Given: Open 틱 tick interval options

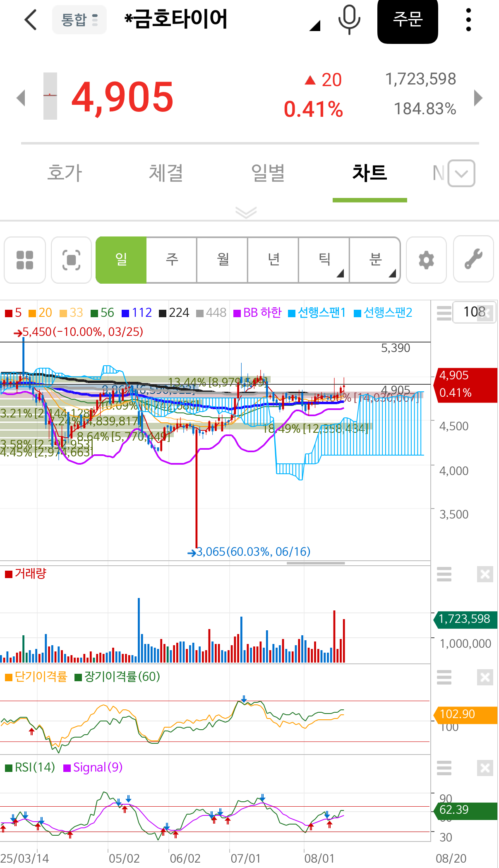Looking at the screenshot, I should [x=324, y=260].
